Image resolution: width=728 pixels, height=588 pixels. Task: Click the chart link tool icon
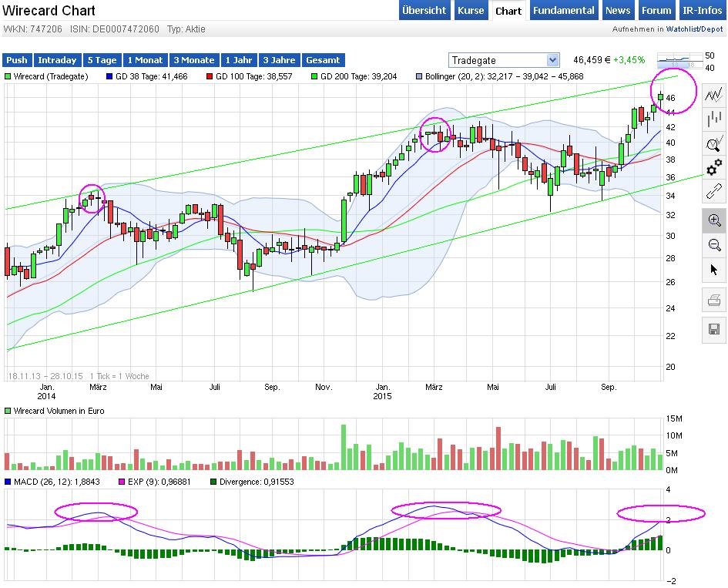714,192
